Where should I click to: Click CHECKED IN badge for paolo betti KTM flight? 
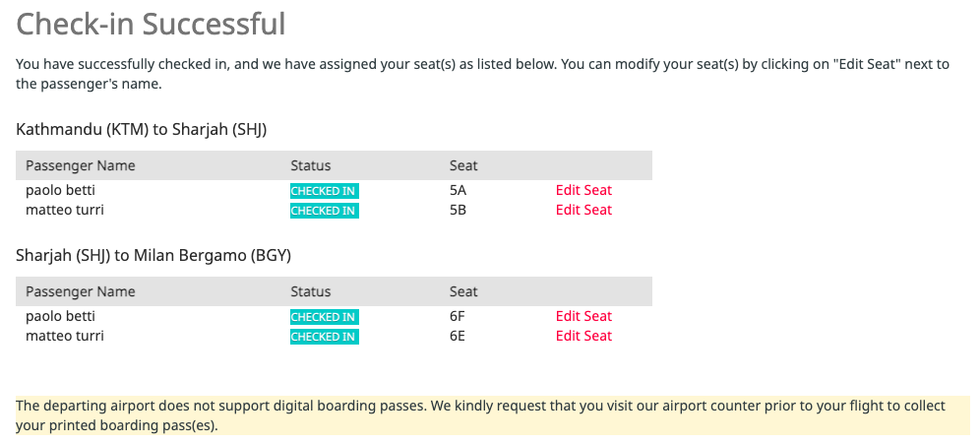(325, 191)
